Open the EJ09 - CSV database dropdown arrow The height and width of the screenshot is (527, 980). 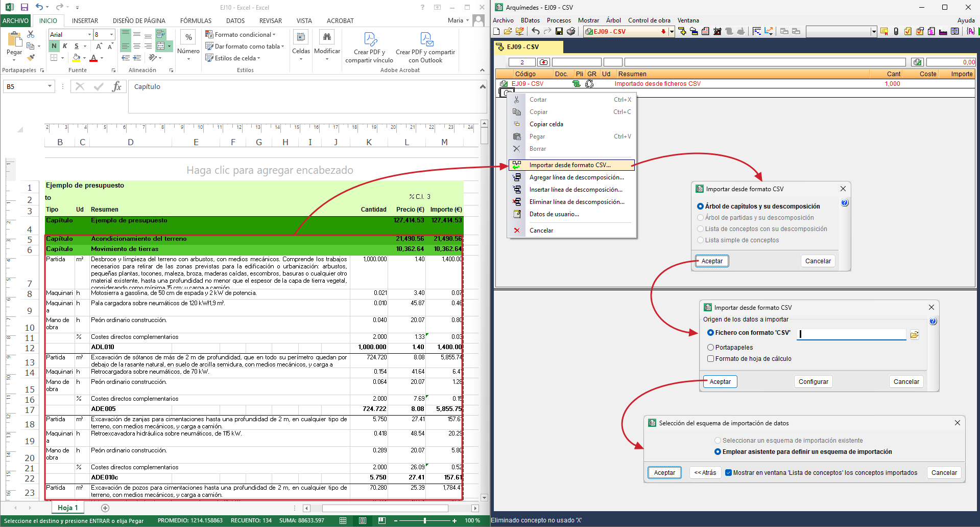coord(672,32)
